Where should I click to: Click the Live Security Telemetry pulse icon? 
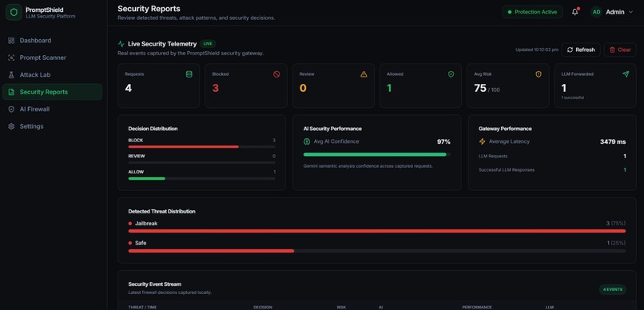point(121,44)
